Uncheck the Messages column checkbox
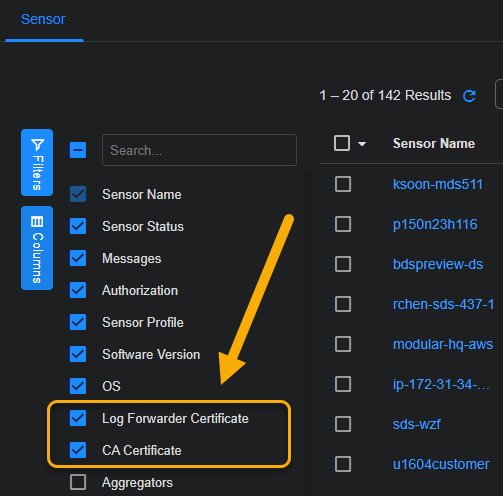Image resolution: width=503 pixels, height=496 pixels. pyautogui.click(x=78, y=258)
